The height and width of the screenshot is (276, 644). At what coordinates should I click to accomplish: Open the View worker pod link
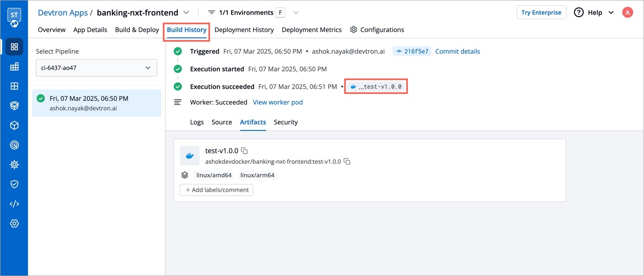277,102
